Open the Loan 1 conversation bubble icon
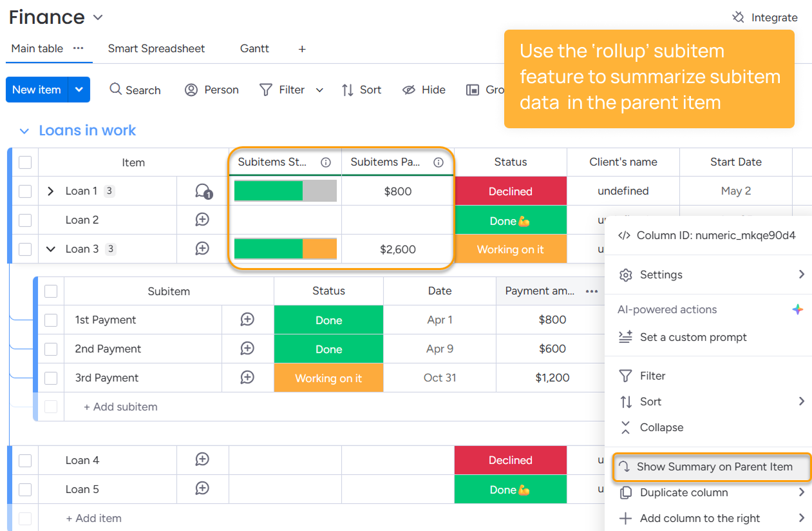 point(203,191)
